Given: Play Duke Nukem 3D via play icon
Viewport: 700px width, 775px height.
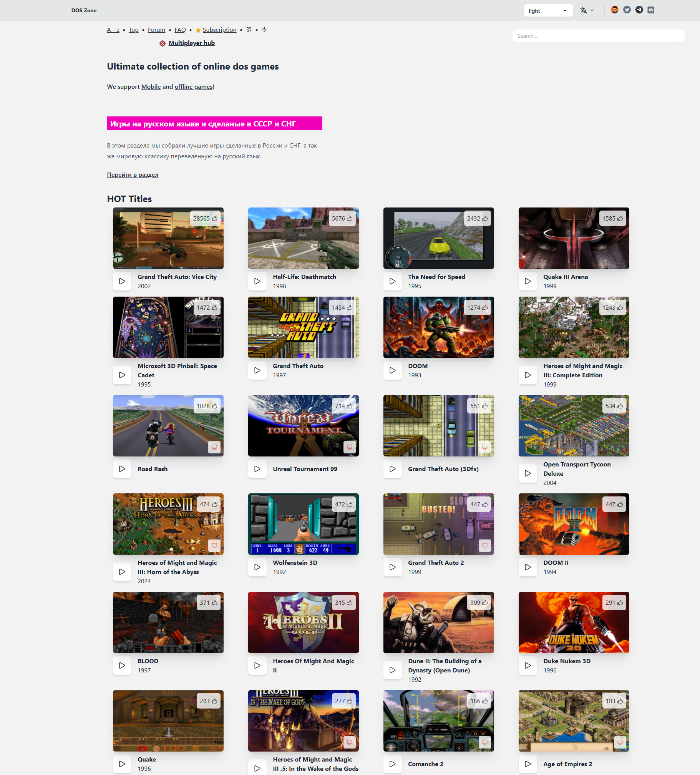Looking at the screenshot, I should tap(528, 666).
